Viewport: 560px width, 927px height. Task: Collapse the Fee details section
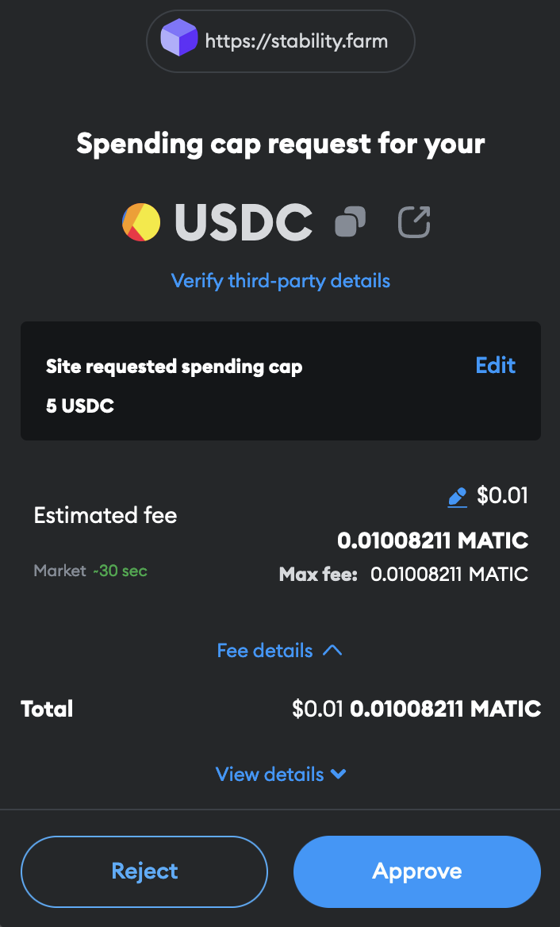279,651
